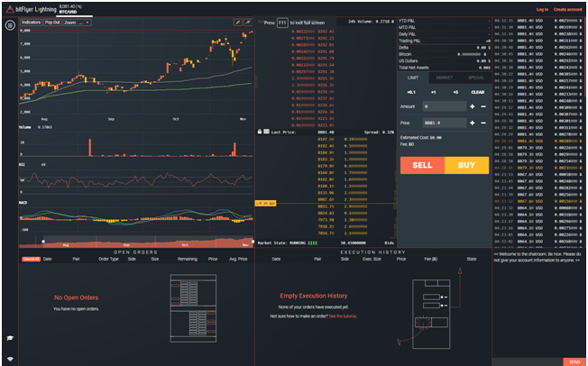Select the pencil drawing tool on chart
Image resolution: width=588 pixels, height=366 pixels.
[238, 23]
